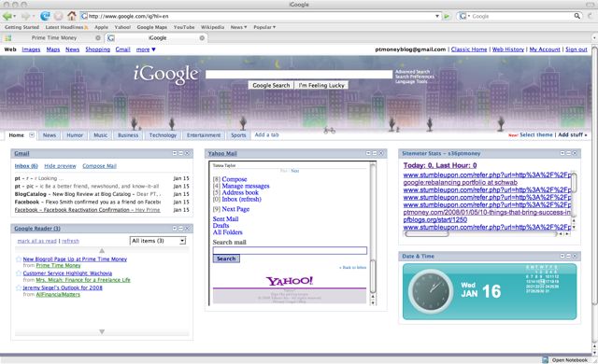Switch to the Technology tab
598x364 pixels.
(163, 135)
